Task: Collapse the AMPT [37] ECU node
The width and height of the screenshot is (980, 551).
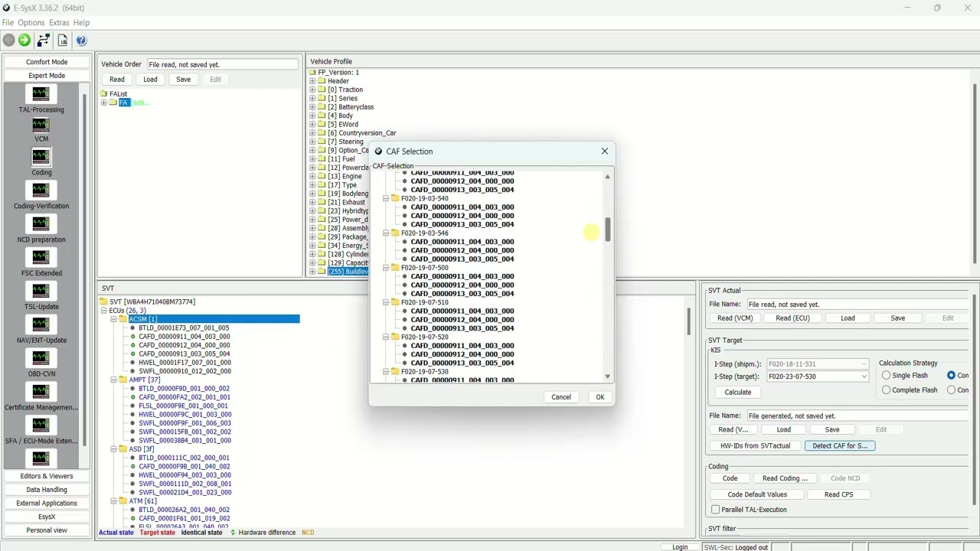Action: pyautogui.click(x=113, y=380)
